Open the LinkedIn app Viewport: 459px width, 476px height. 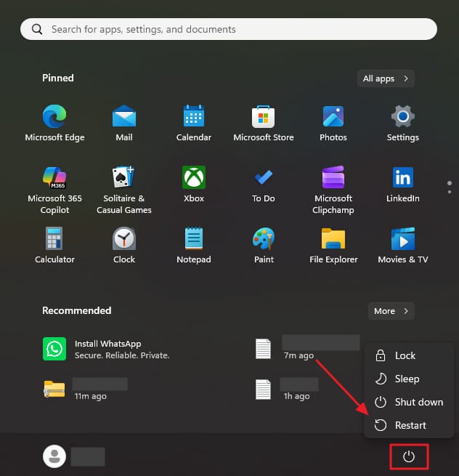point(402,185)
